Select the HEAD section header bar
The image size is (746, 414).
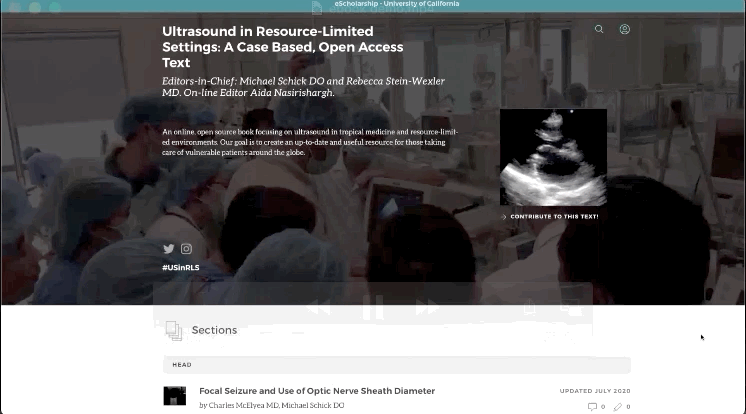397,365
